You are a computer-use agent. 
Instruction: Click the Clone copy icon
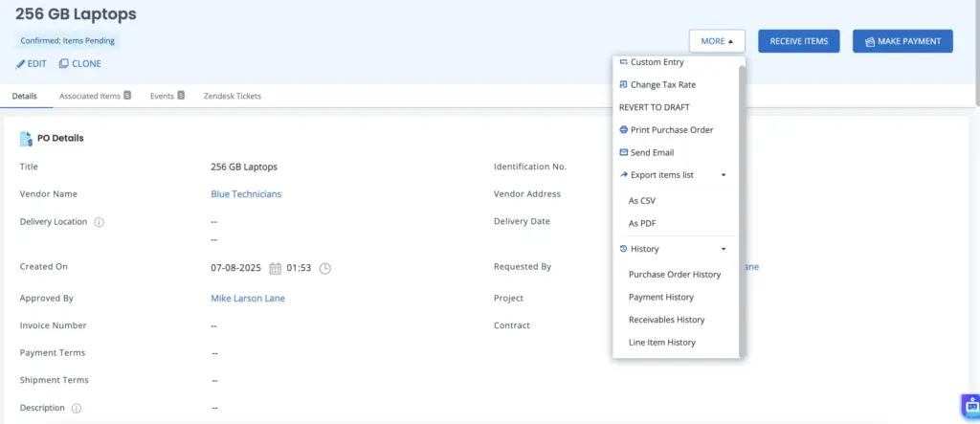(63, 64)
